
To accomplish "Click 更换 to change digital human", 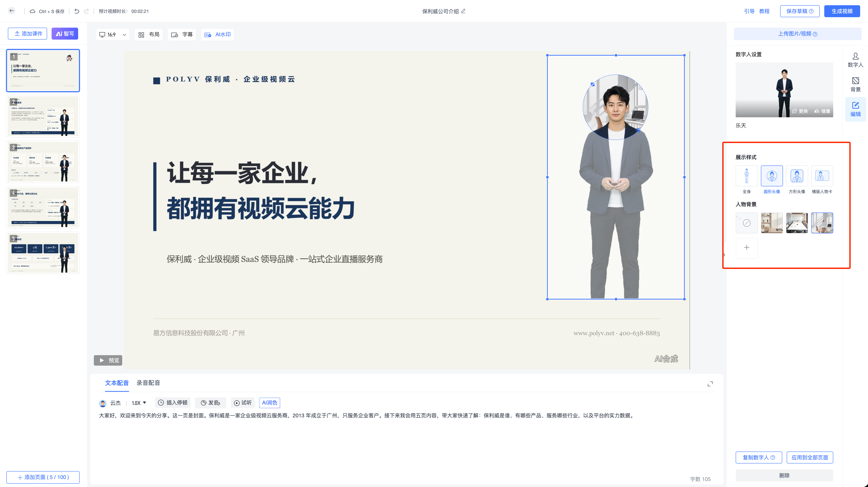I will point(800,111).
